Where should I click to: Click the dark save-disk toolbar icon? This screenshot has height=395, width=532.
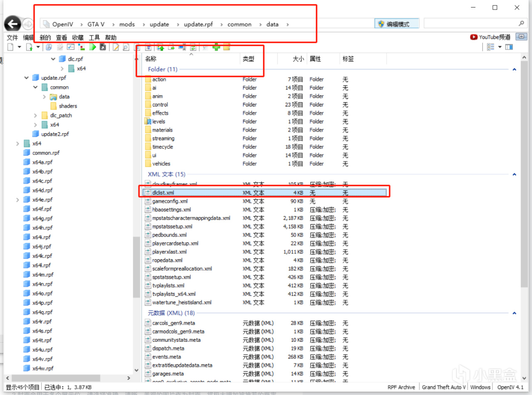pos(103,47)
